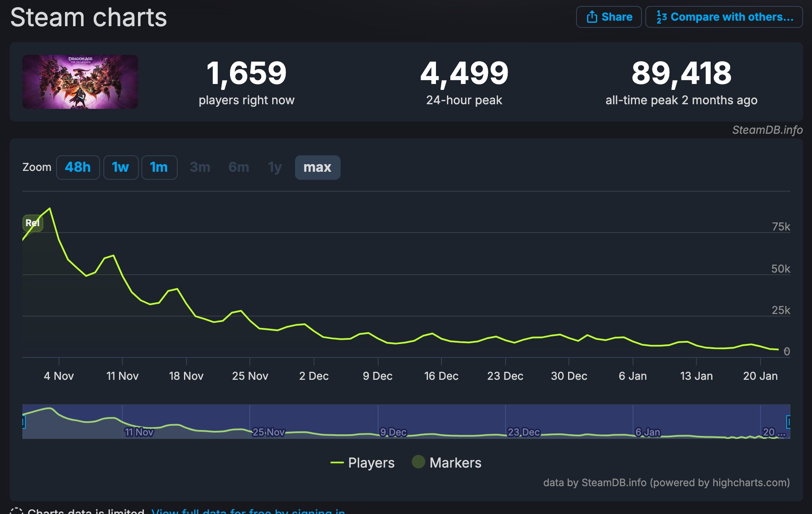Click the 20 Jan axis label
Screen dimensions: 812x514
760,376
